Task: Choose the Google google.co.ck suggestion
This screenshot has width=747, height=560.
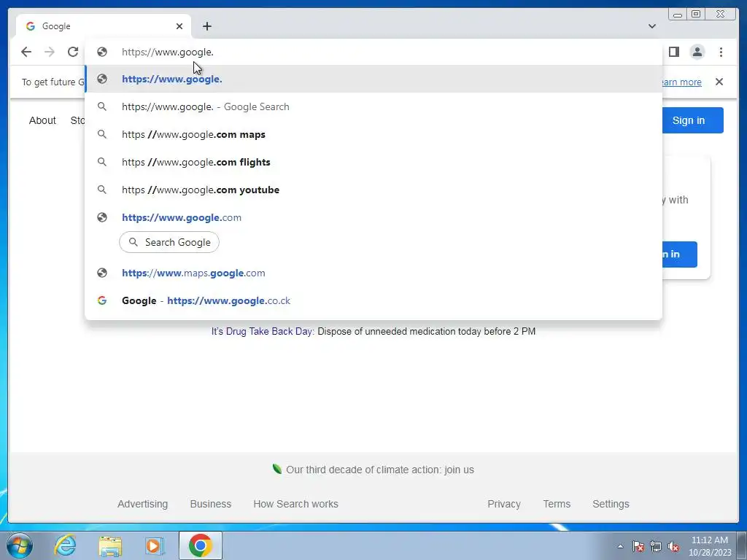Action: (373, 300)
